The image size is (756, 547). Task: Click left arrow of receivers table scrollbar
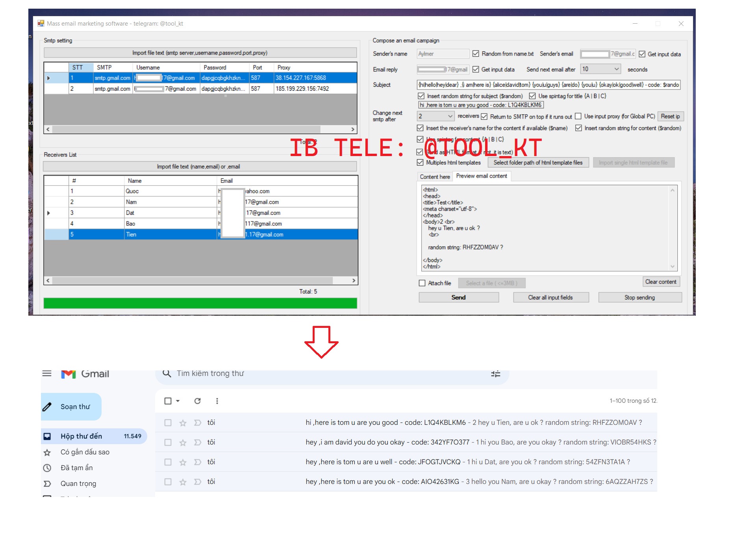(48, 281)
